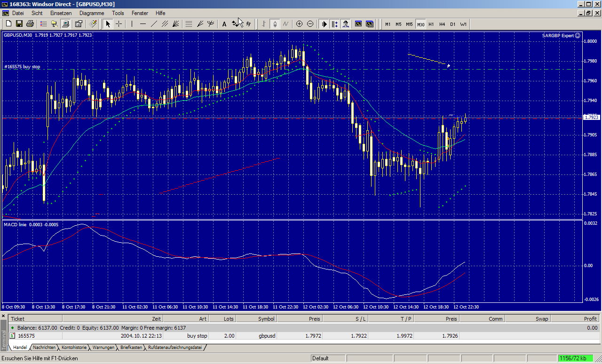The width and height of the screenshot is (602, 364).
Task: Select the vertical line drawing tool
Action: [132, 24]
